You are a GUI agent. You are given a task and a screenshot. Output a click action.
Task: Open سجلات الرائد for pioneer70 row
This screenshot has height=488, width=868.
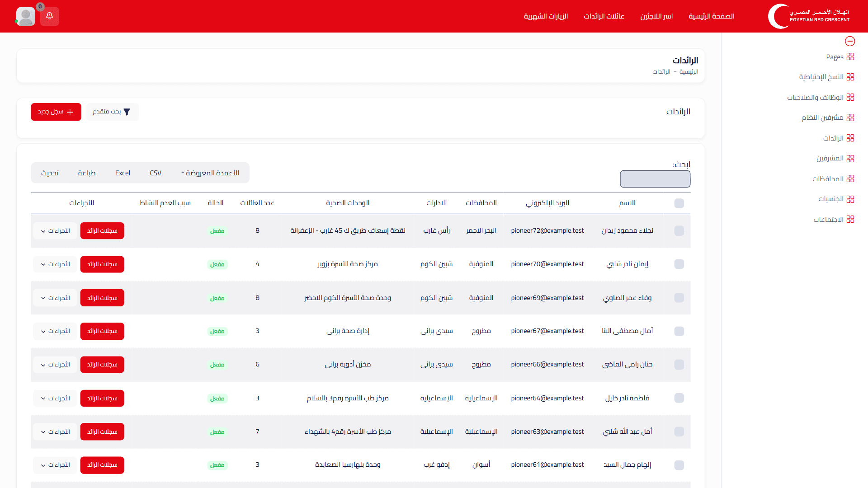102,264
